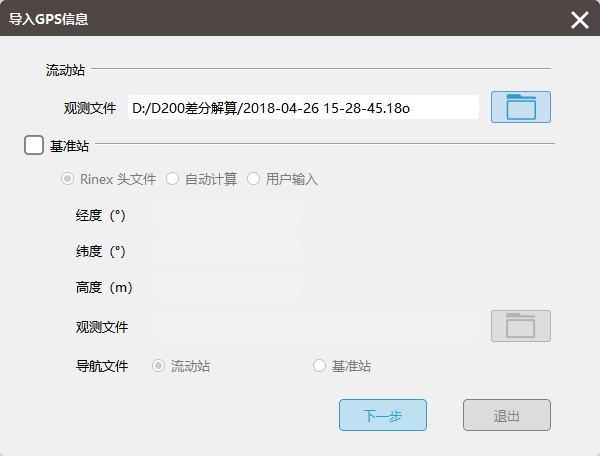Focus the base station 观测文件 field
Screen dimensions: 600x456
pyautogui.click(x=315, y=326)
